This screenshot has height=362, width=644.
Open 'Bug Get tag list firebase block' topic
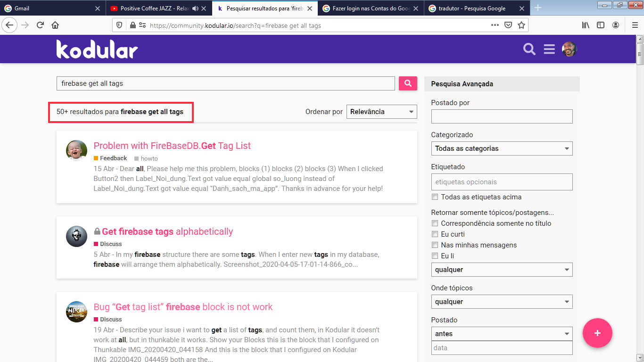pyautogui.click(x=183, y=307)
